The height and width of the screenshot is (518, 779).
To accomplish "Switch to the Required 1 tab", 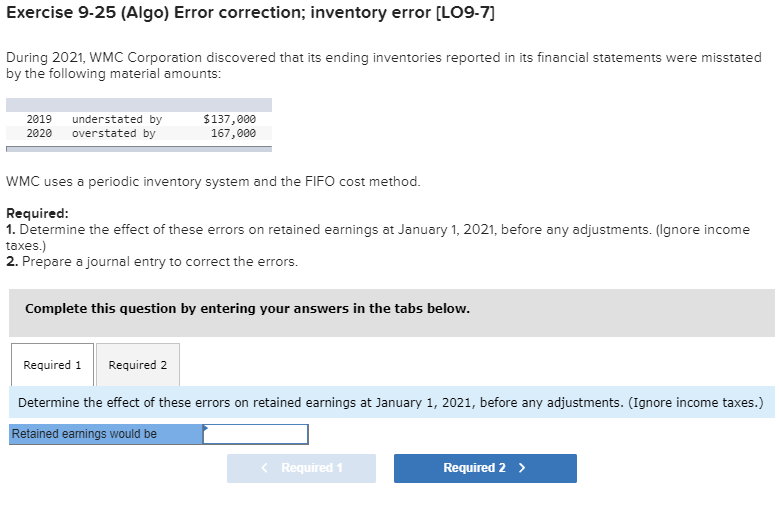I will 52,365.
